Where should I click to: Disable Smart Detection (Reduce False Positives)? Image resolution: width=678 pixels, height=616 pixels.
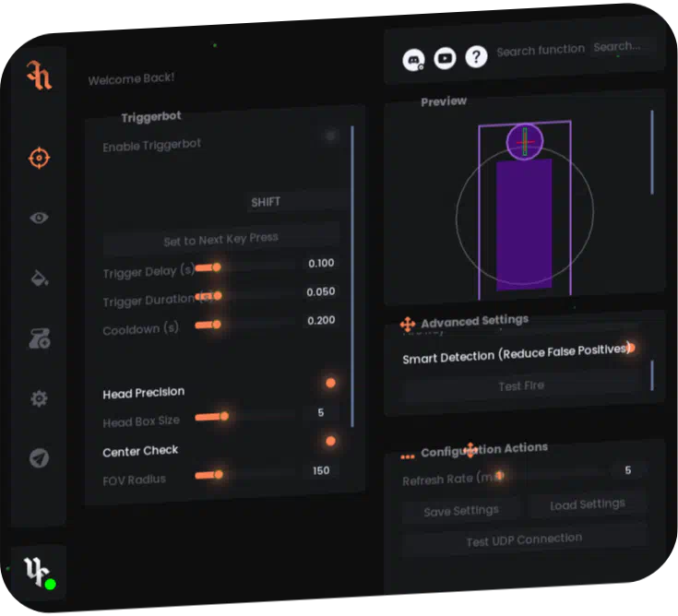point(631,348)
